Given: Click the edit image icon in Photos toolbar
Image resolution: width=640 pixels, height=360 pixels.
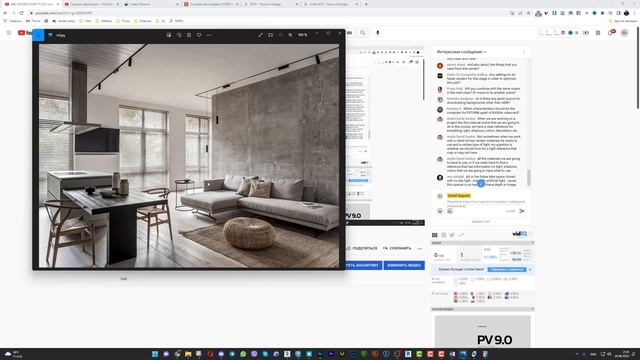Looking at the screenshot, I should point(169,35).
